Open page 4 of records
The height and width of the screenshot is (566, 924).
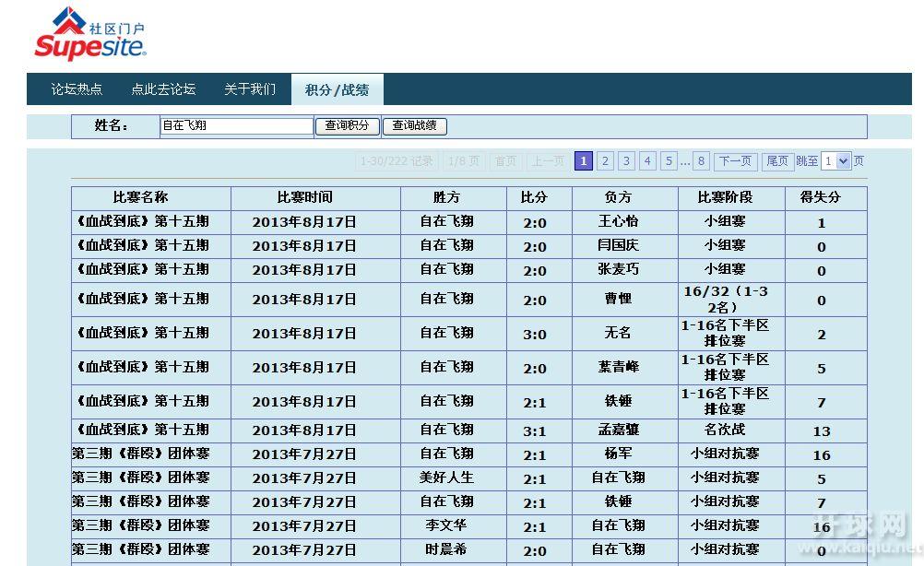[x=647, y=161]
